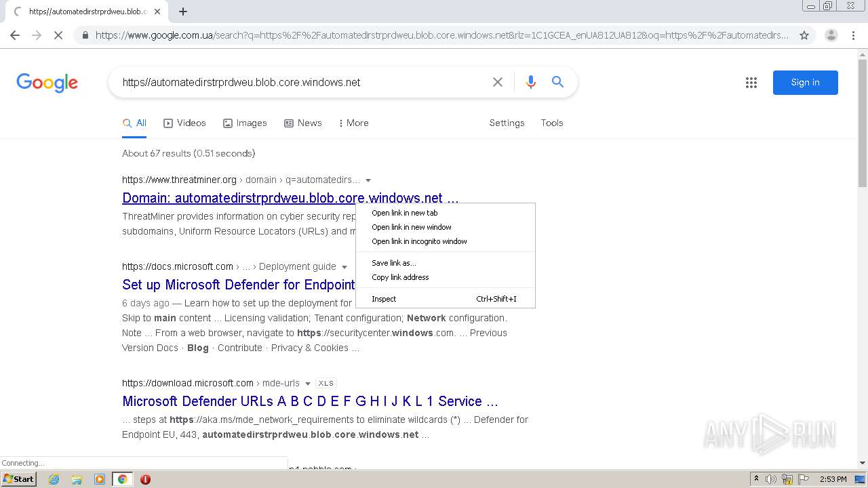
Task: Click the browser address bar URL
Action: pyautogui.click(x=442, y=35)
